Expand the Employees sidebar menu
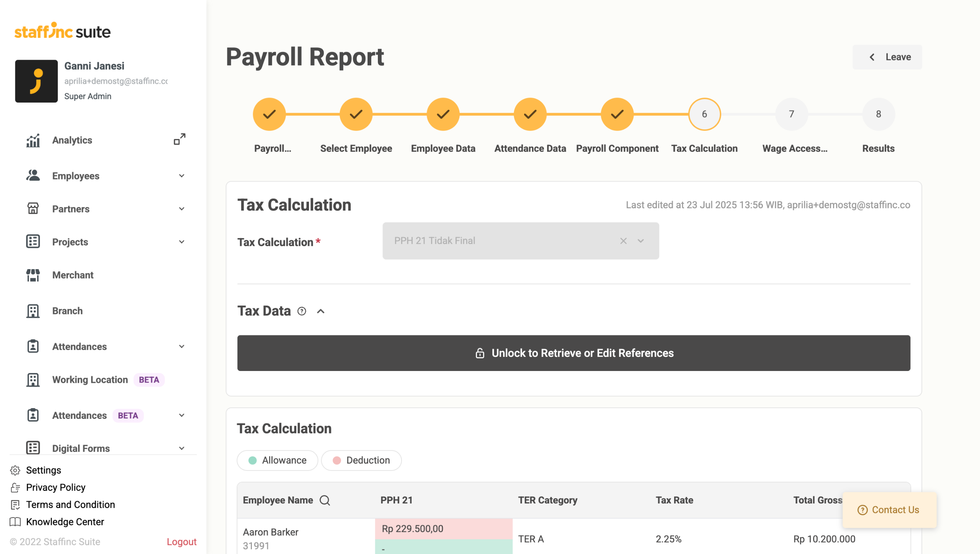980x554 pixels. click(x=181, y=176)
